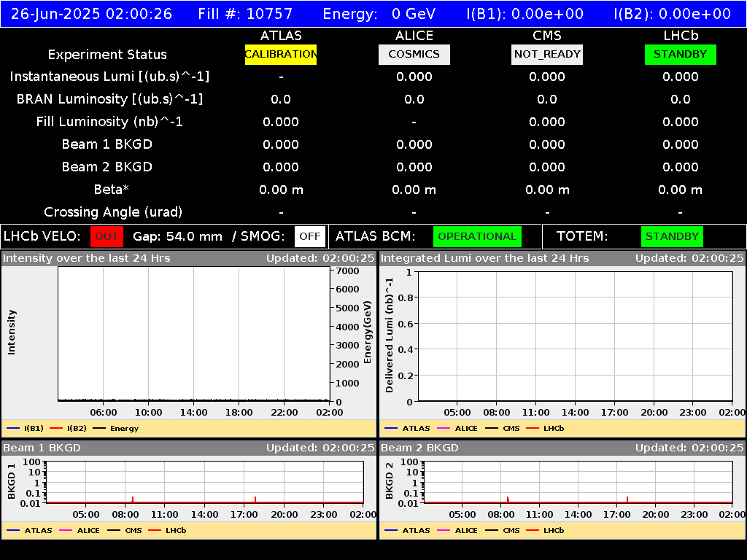Click the BRAN Luminosity row label
This screenshot has width=747, height=560.
109,99
